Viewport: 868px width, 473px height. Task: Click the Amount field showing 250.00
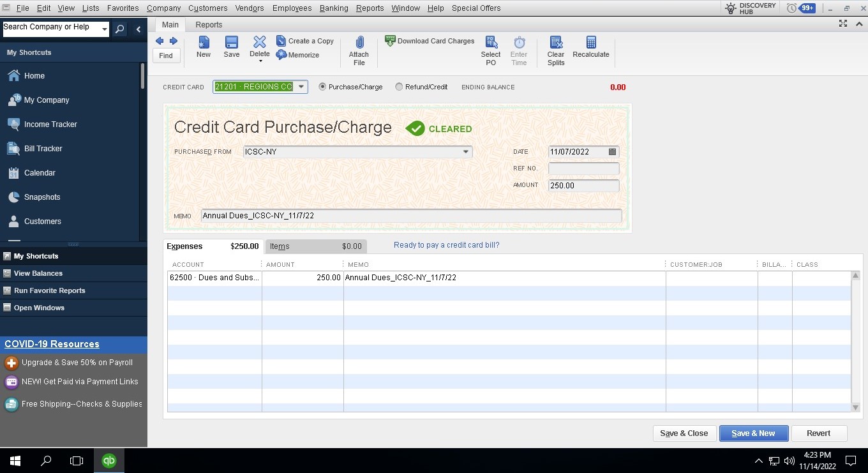pos(584,186)
